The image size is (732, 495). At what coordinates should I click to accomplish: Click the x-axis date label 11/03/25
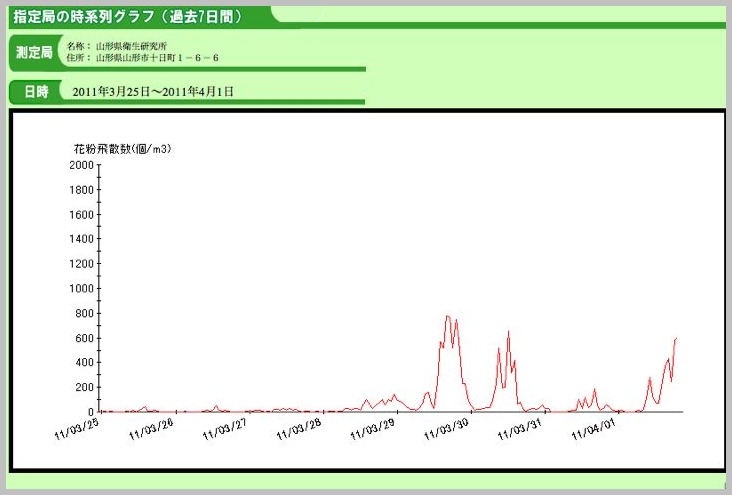pos(77,429)
